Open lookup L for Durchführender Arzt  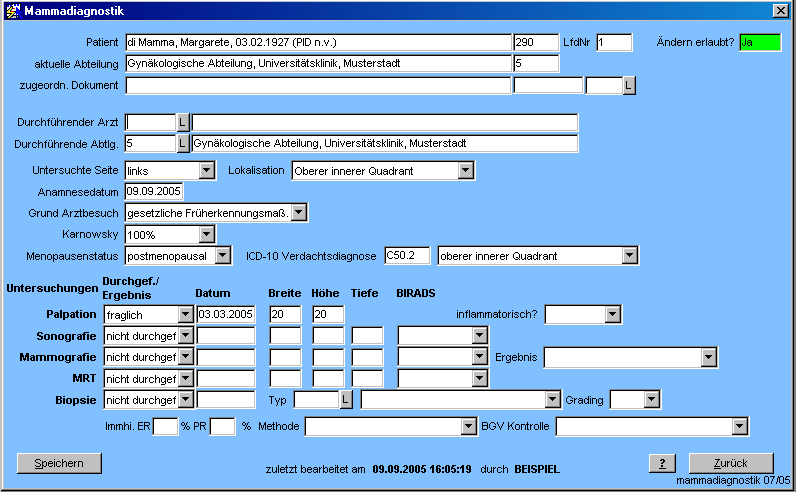183,122
